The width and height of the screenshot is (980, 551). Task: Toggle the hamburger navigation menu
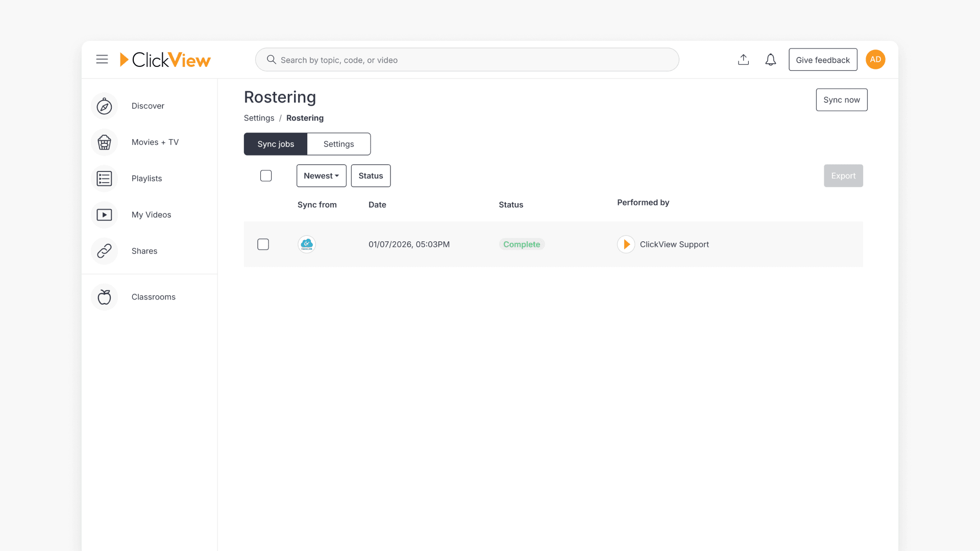tap(102, 59)
